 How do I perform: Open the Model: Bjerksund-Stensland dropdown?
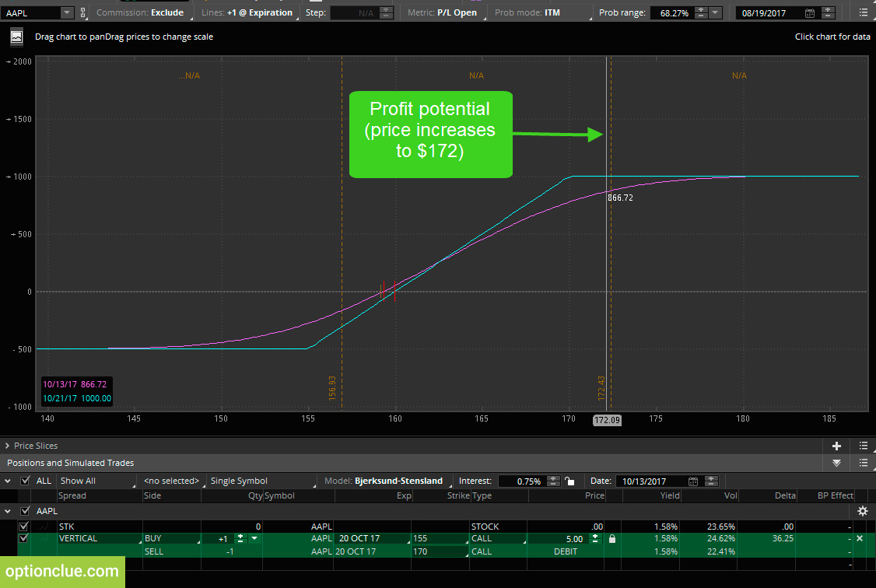click(x=387, y=481)
